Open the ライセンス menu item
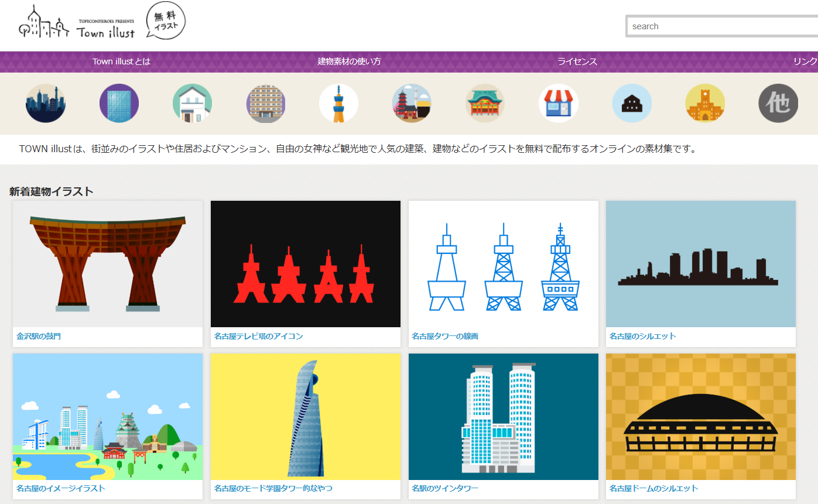 (577, 61)
